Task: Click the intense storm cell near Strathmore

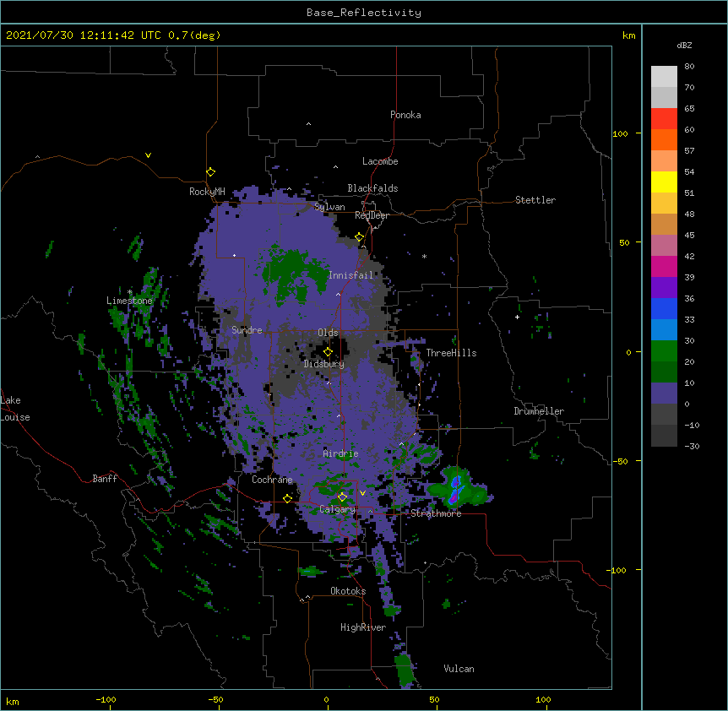Action: (455, 490)
